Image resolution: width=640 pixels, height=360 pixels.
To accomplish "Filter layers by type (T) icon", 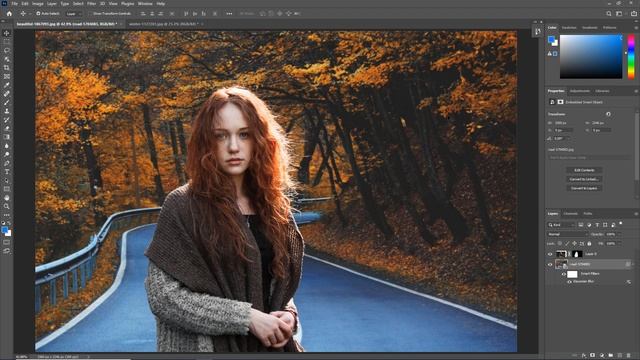I will (597, 225).
